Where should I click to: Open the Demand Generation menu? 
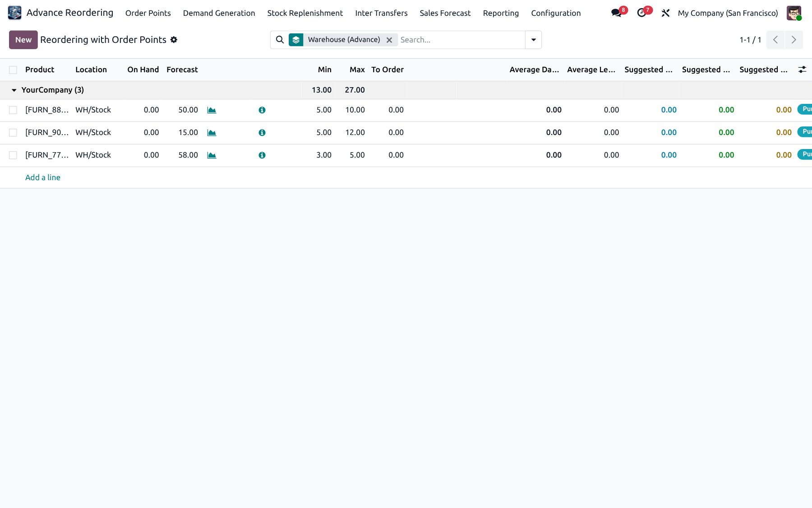click(219, 13)
